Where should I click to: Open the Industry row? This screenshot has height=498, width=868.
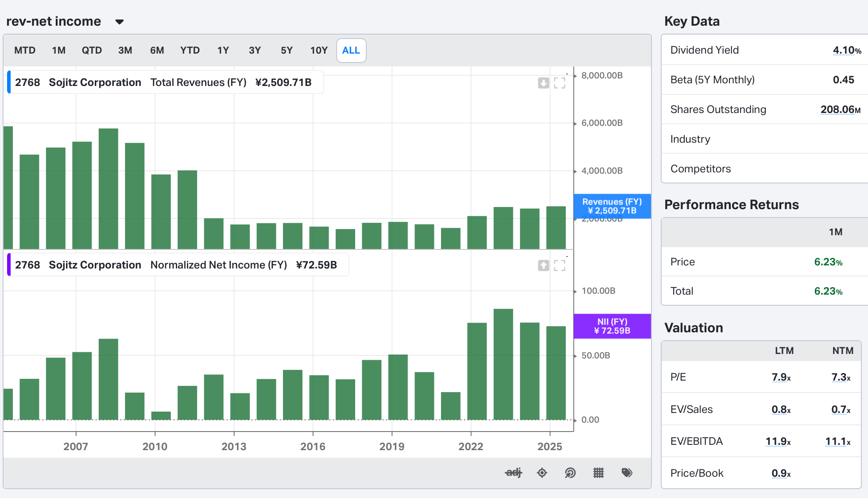click(690, 139)
